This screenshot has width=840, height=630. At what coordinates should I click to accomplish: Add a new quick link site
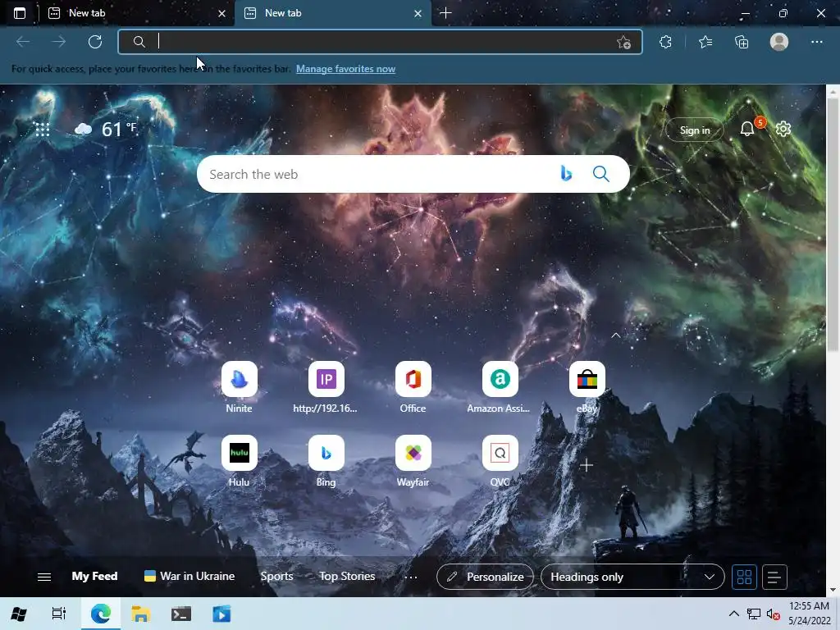tap(586, 465)
